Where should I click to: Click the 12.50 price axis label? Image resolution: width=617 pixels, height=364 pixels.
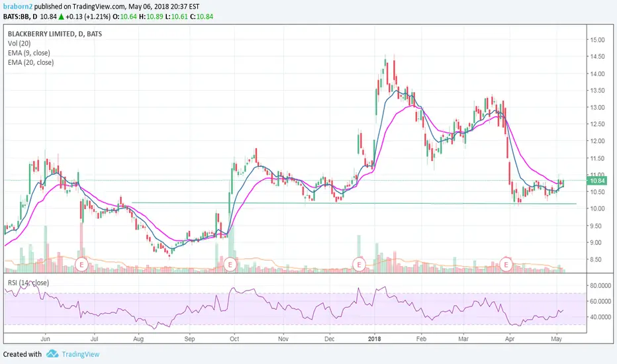(x=597, y=124)
